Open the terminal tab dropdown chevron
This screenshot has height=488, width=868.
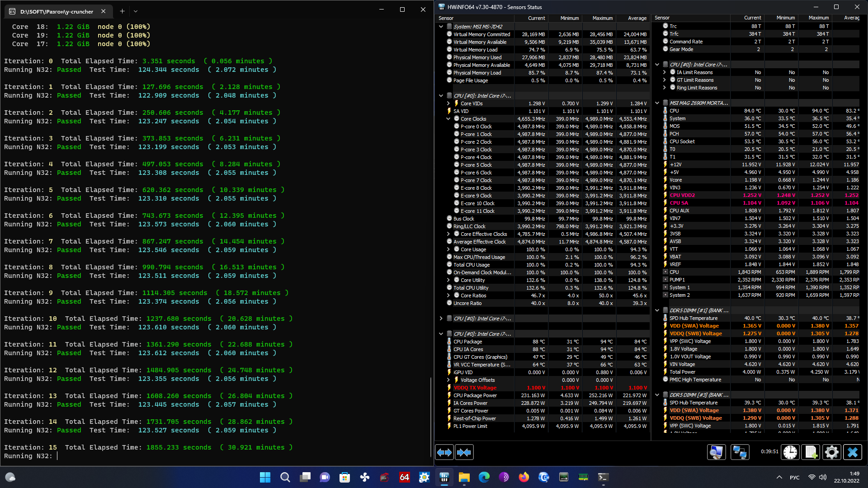coord(136,11)
